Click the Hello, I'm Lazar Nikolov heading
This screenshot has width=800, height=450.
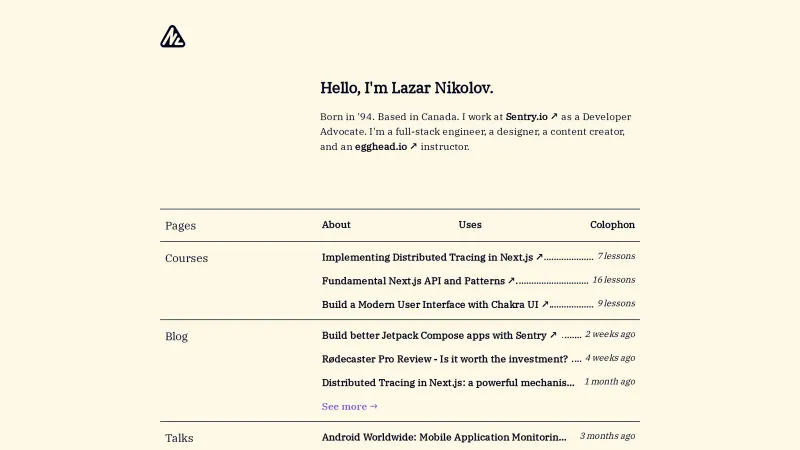(x=407, y=88)
